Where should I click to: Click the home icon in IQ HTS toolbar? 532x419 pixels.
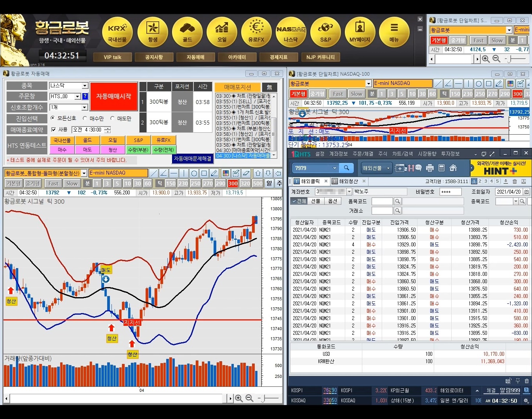(453, 168)
